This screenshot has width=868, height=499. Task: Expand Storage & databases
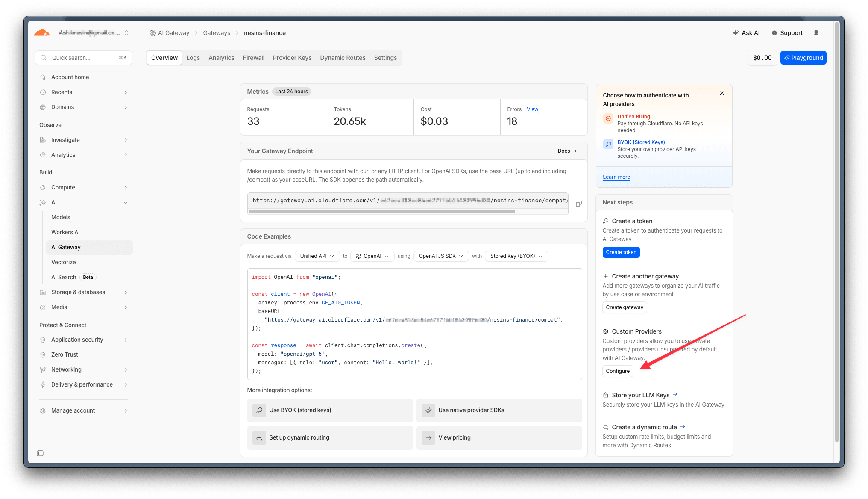coord(126,292)
